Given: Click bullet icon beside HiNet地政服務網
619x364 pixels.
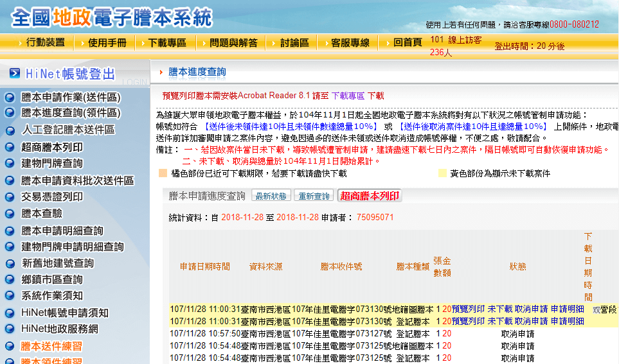Looking at the screenshot, I should [x=10, y=329].
